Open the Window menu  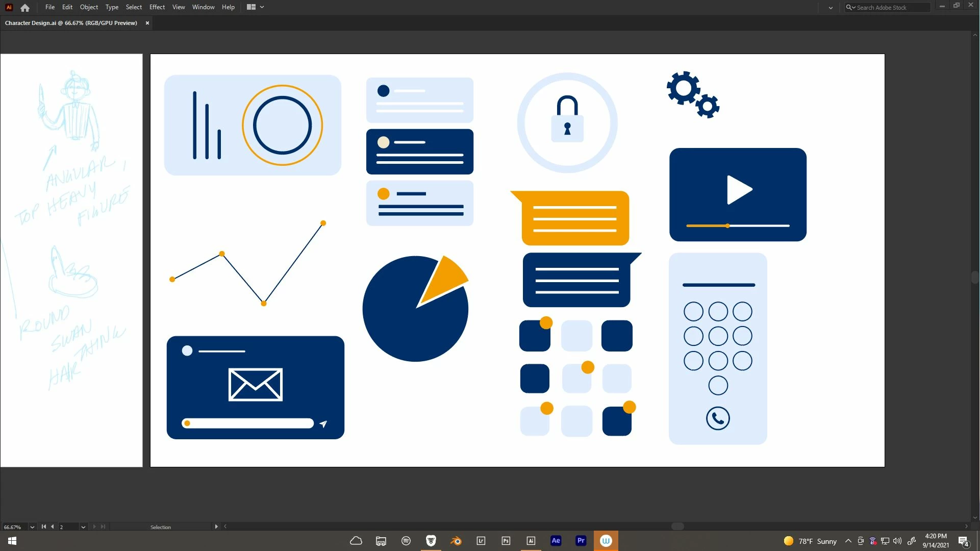[x=203, y=7]
